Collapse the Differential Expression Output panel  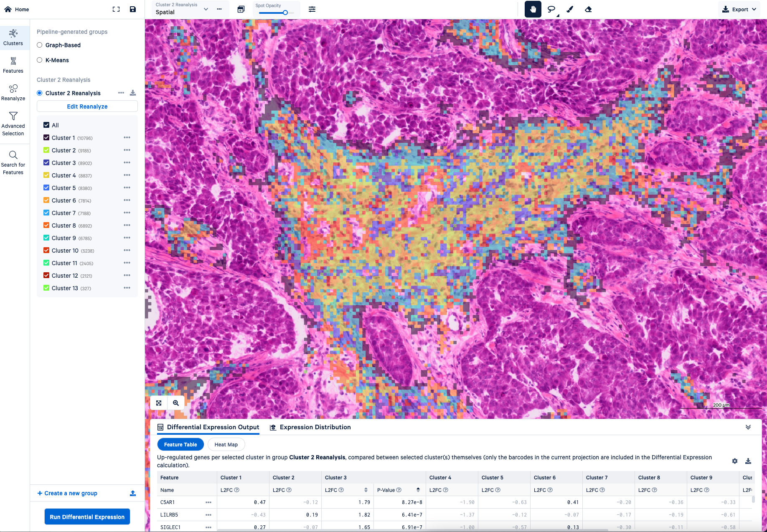pyautogui.click(x=748, y=427)
